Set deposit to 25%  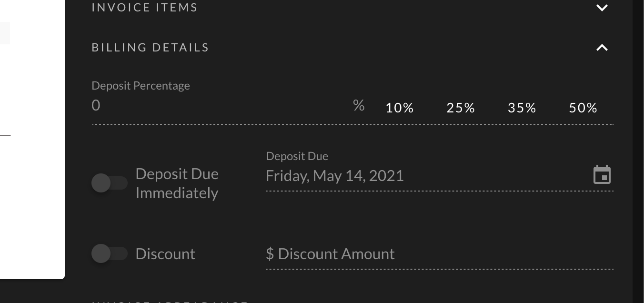click(461, 108)
